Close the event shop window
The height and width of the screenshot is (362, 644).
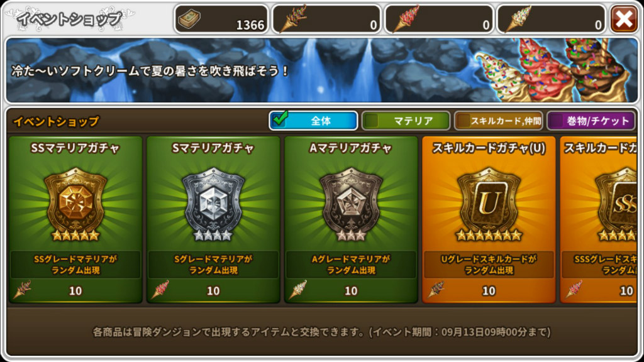coord(624,18)
